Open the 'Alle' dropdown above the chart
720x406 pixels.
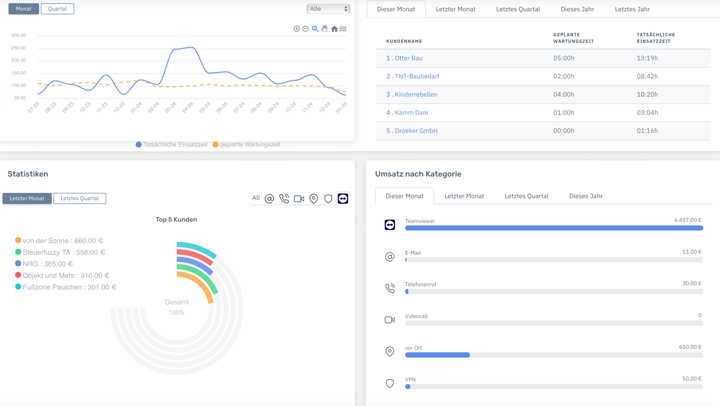coord(328,9)
